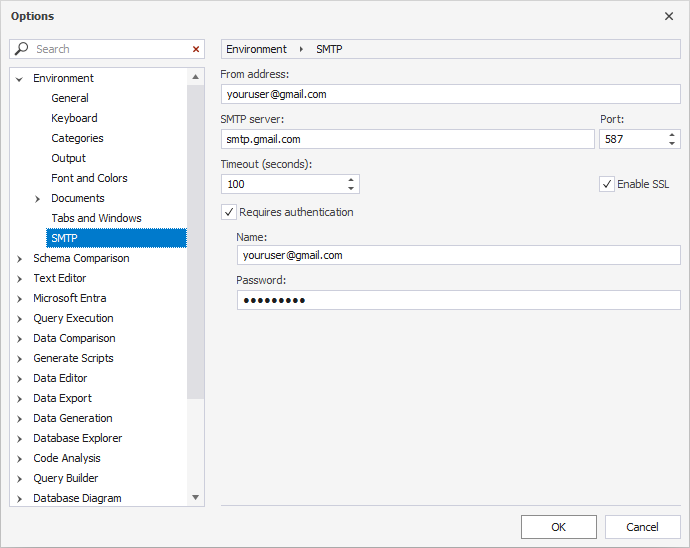This screenshot has height=548, width=690.
Task: Expand the Text Editor node
Action: click(19, 279)
